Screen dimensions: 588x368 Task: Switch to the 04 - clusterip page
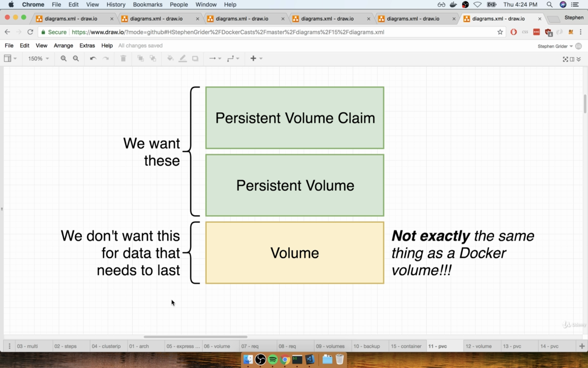pos(106,346)
